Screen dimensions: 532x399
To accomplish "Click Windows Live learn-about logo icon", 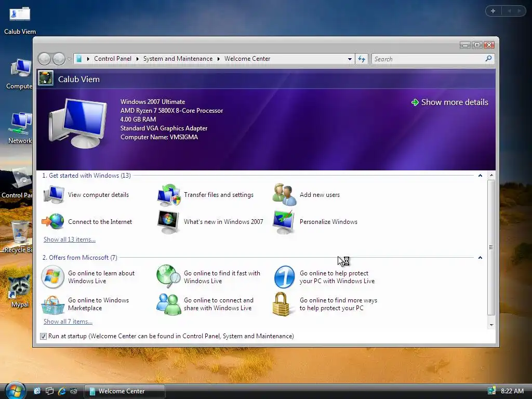I will tap(52, 277).
